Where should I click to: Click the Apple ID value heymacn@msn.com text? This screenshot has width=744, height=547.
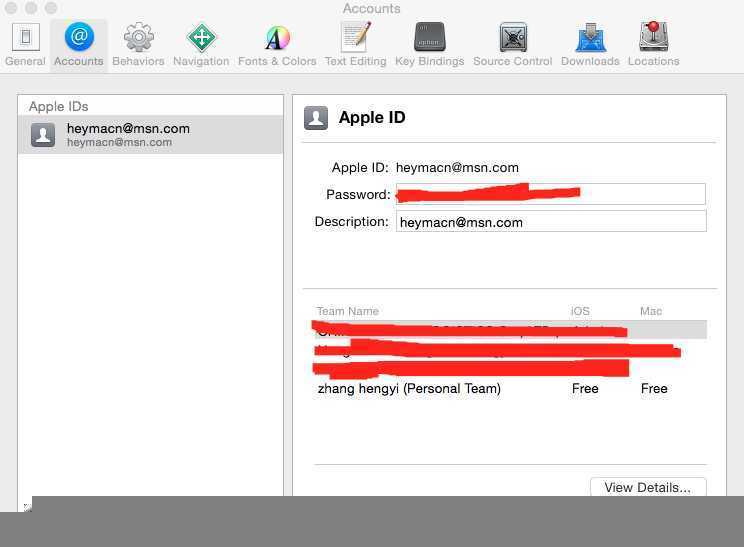click(457, 167)
